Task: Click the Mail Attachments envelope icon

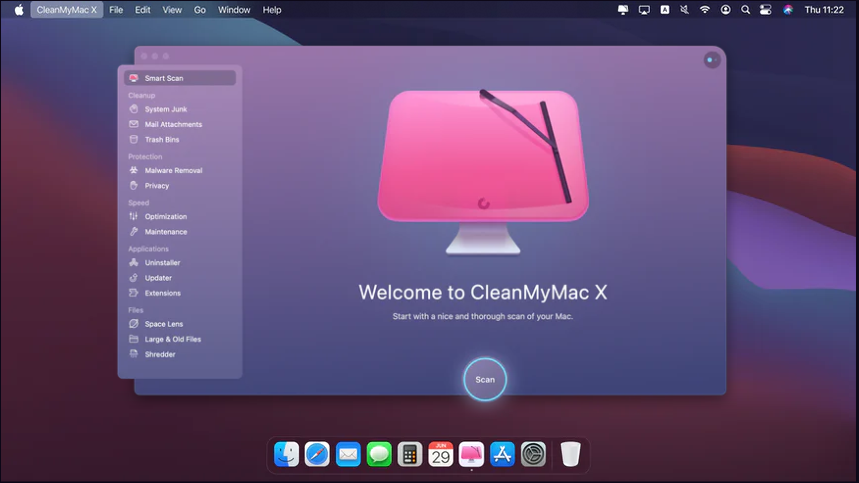Action: [x=134, y=124]
